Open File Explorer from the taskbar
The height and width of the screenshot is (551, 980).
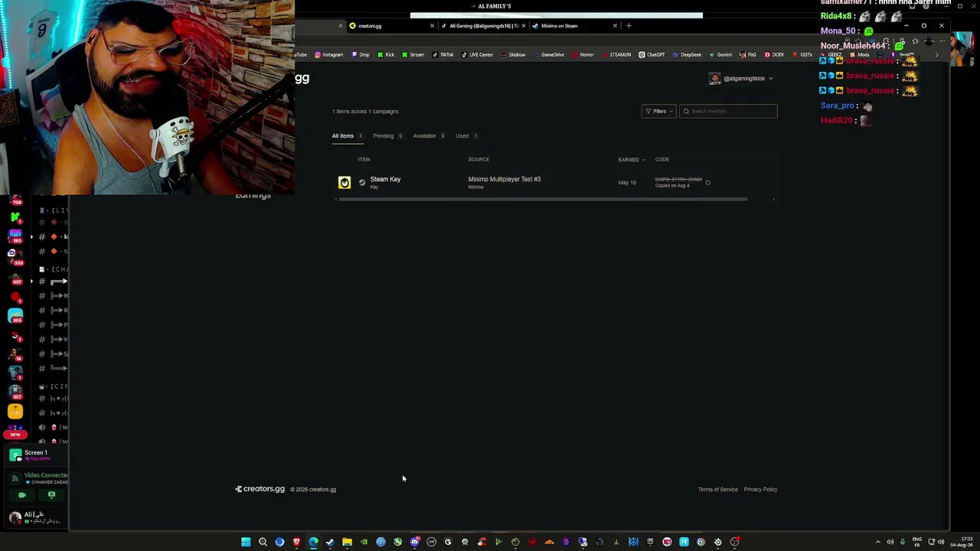click(347, 542)
